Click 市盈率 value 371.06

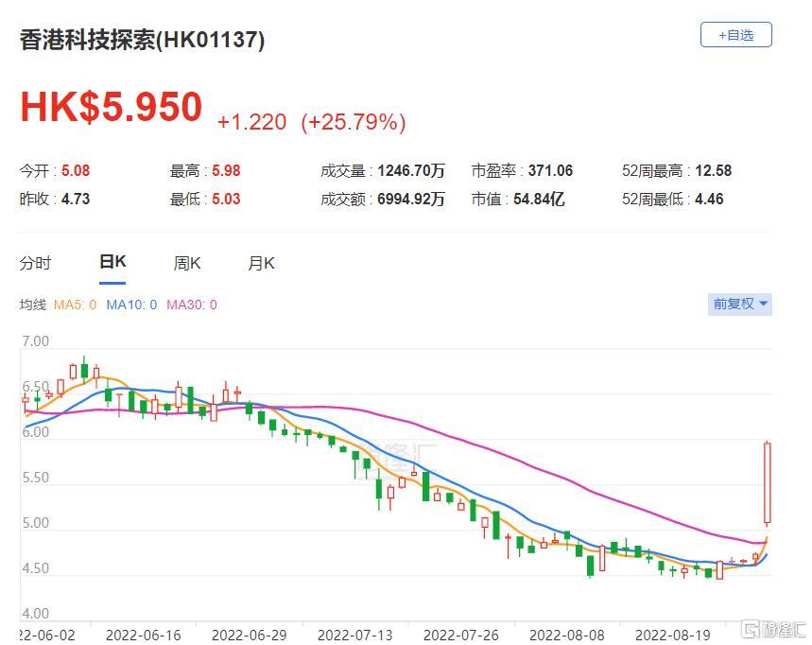(550, 170)
